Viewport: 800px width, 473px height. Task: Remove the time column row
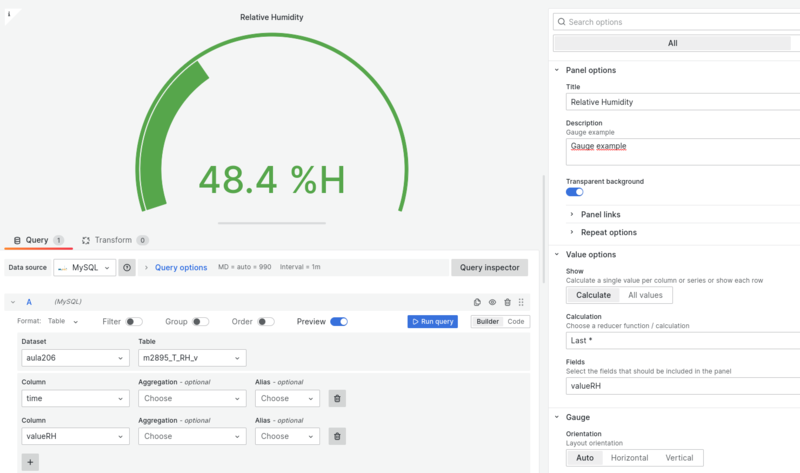337,399
